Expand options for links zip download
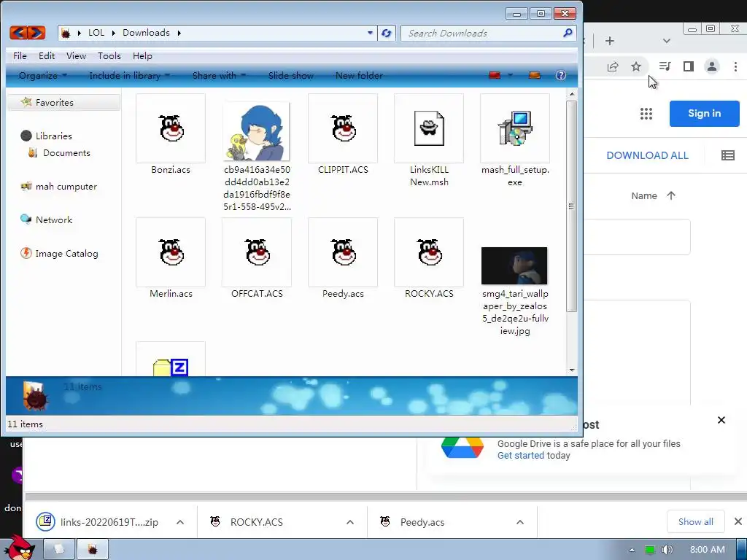Image resolution: width=747 pixels, height=560 pixels. click(180, 522)
